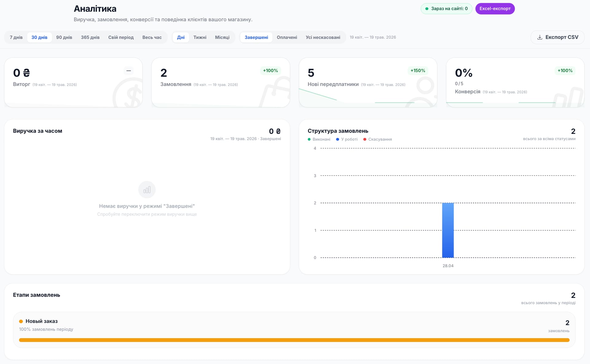Group the chart by Місяці

point(222,37)
